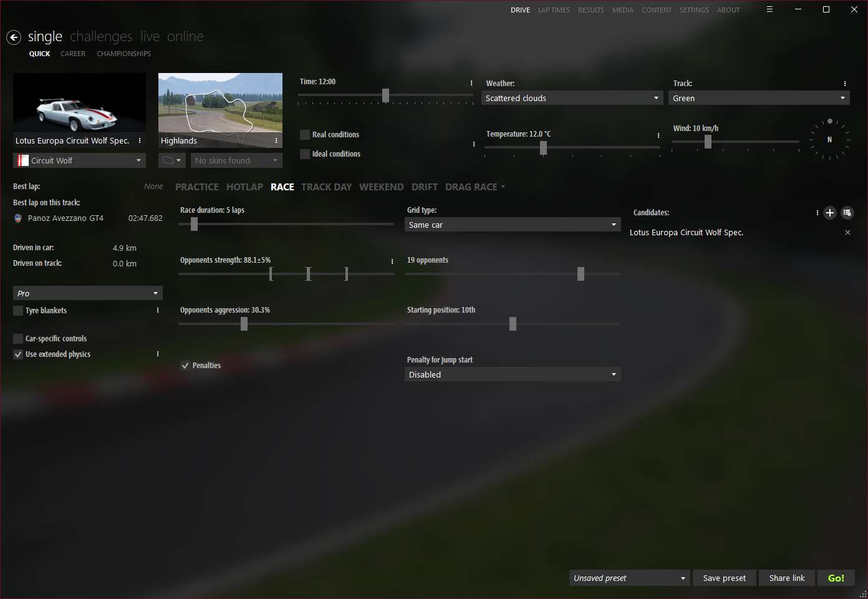Image resolution: width=868 pixels, height=599 pixels.
Task: Open Penalty for jump start dropdown
Action: (x=513, y=374)
